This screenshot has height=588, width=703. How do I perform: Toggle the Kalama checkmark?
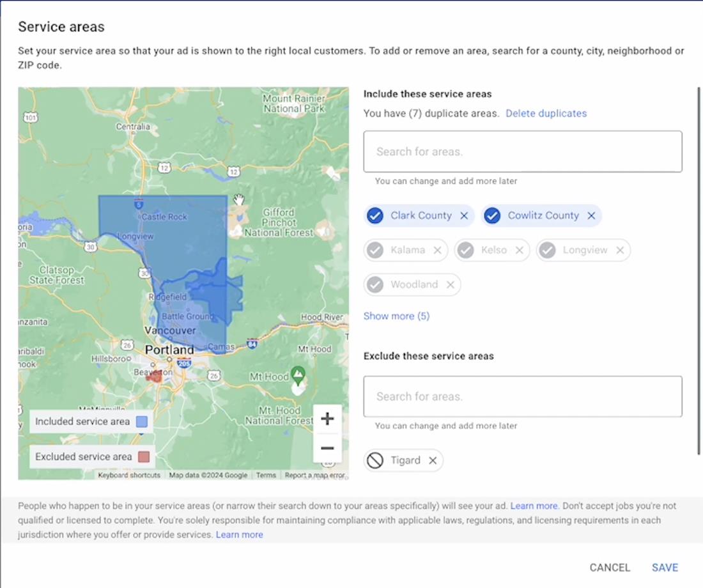[x=375, y=251]
